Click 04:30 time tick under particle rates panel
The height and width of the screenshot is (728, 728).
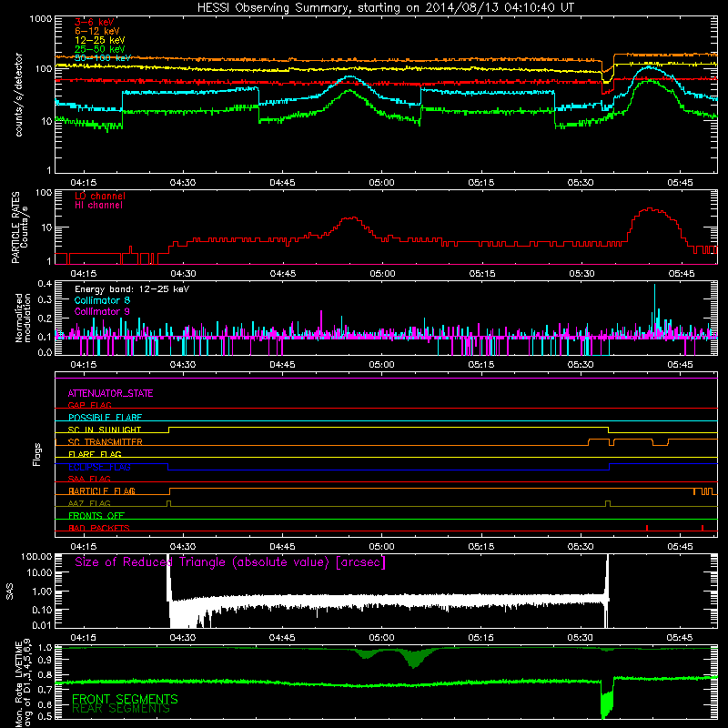(x=183, y=274)
